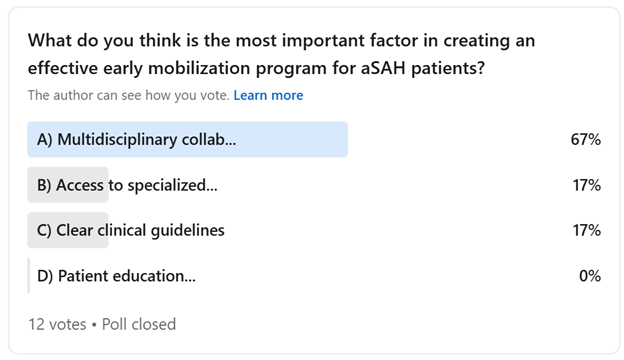Image resolution: width=624 pixels, height=360 pixels.
Task: Click the 0% result for Patient education
Action: pyautogui.click(x=590, y=276)
